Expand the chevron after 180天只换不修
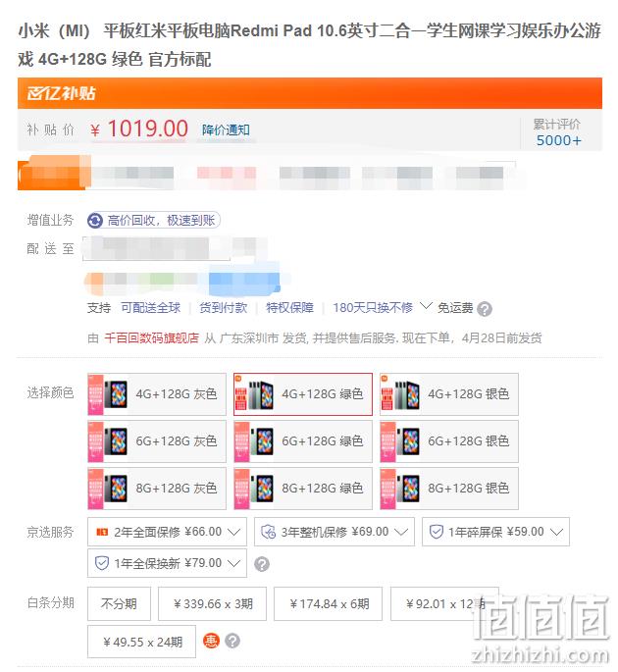 pos(426,306)
